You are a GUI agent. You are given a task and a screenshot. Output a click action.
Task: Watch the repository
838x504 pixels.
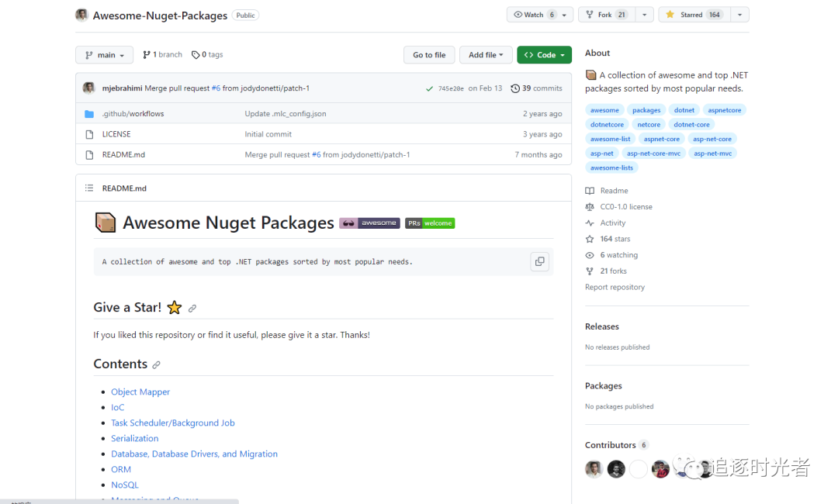click(x=533, y=15)
